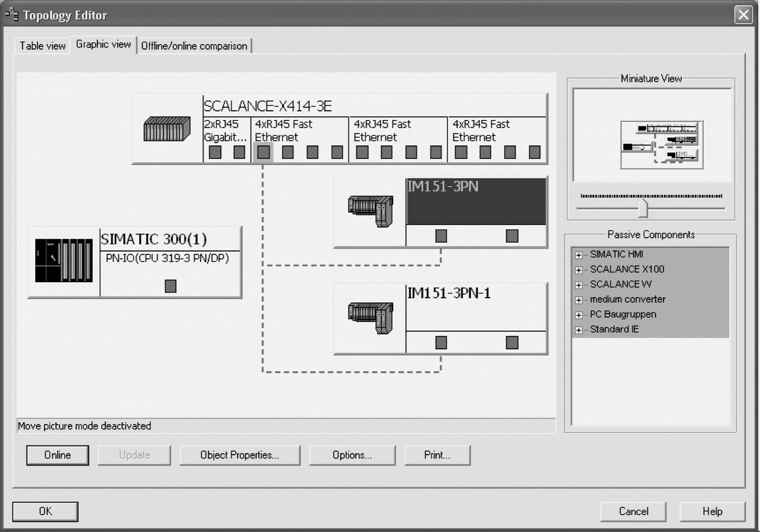Expand the Standard IE tree node
Image resolution: width=760 pixels, height=532 pixels.
point(579,330)
